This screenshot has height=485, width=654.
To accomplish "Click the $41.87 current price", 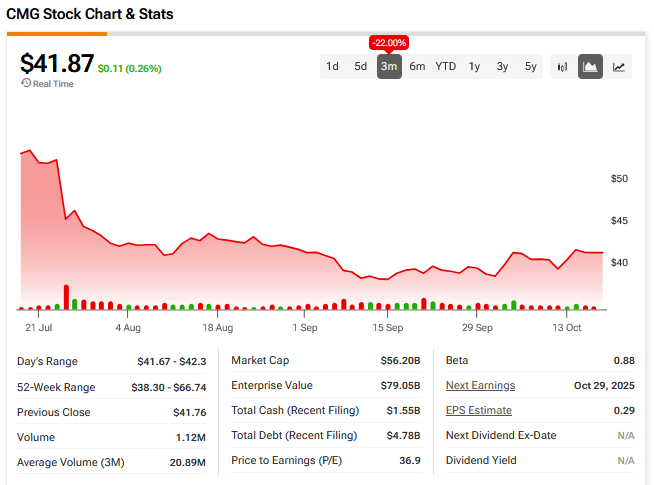I will [56, 62].
